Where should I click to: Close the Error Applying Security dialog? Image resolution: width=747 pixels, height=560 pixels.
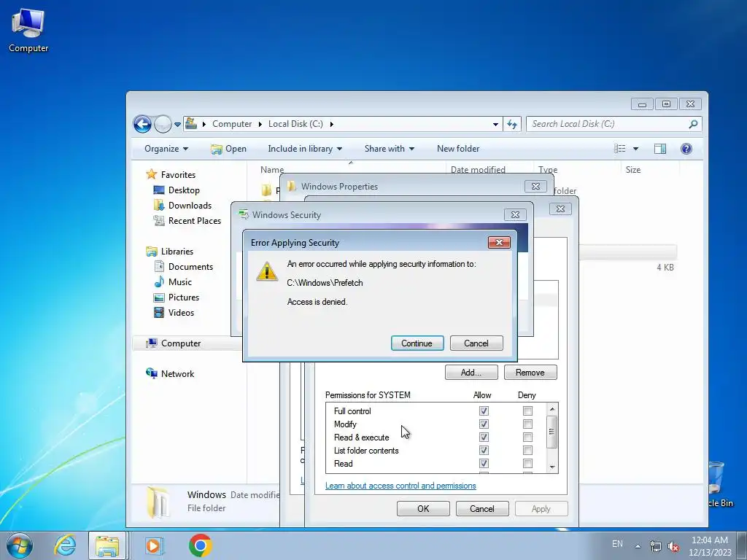click(x=499, y=242)
